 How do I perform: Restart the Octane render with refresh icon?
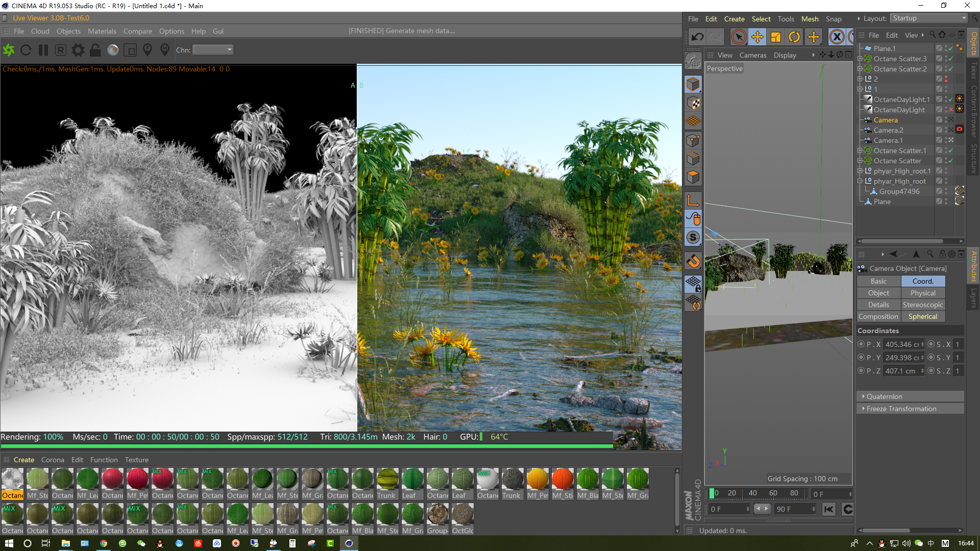click(26, 49)
